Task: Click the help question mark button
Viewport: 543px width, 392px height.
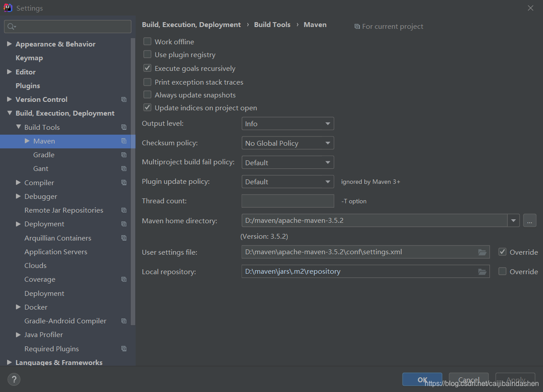Action: click(14, 379)
